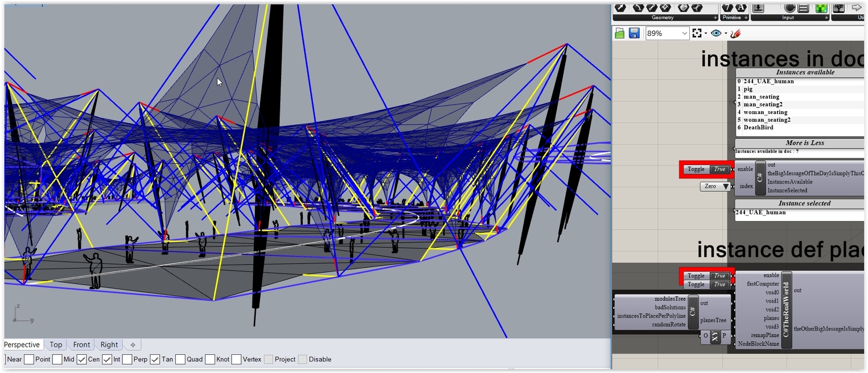
Task: Switch to the Perspective viewport tab
Action: point(23,345)
